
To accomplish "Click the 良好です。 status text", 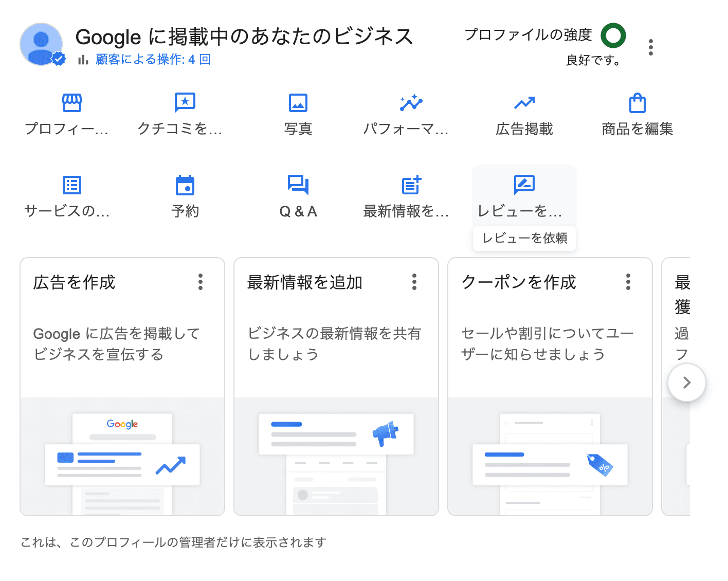I will pyautogui.click(x=593, y=61).
